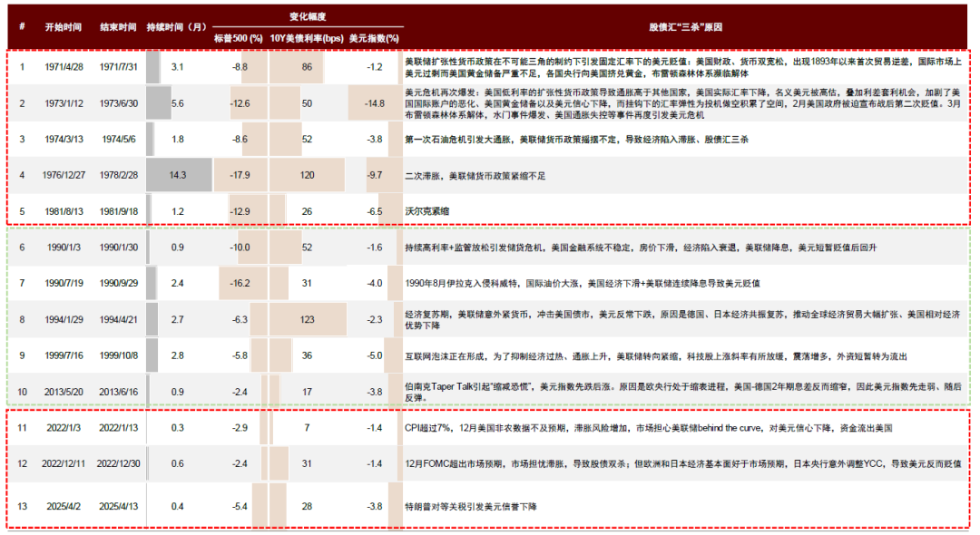980x535 pixels.
Task: Click the -16.2 S&P 500 bar
Action: pyautogui.click(x=240, y=283)
